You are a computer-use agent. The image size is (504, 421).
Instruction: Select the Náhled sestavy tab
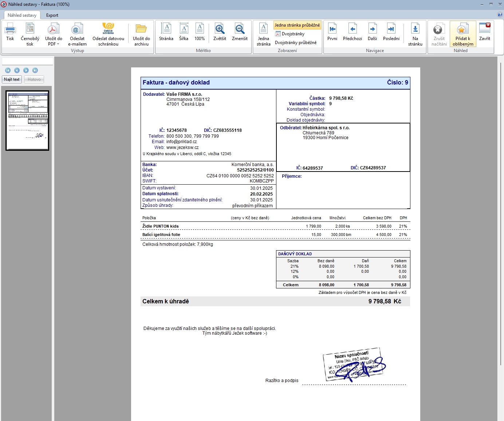[22, 15]
